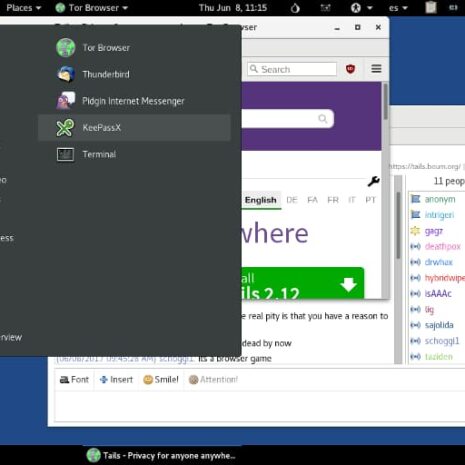This screenshot has width=465, height=465.
Task: Open the browser hamburger menu
Action: 376,69
